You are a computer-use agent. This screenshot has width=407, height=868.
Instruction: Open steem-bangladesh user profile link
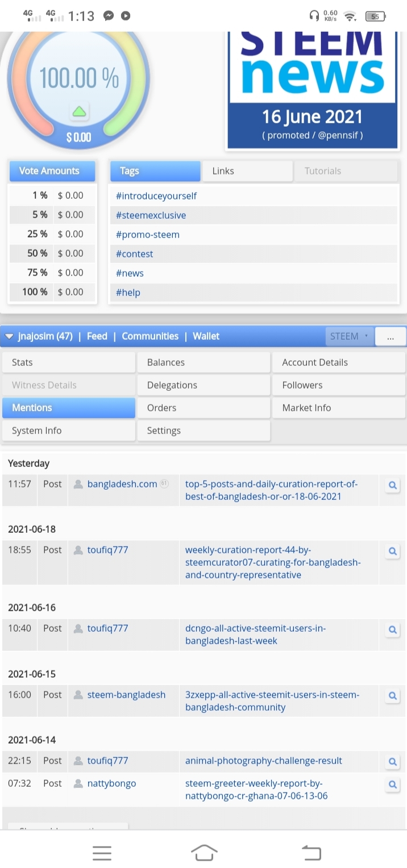126,695
